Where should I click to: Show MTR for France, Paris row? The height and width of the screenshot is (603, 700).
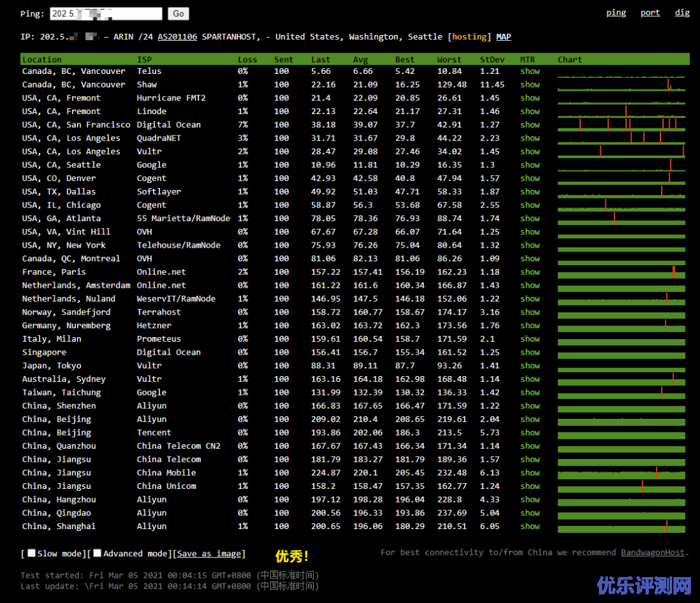click(530, 272)
